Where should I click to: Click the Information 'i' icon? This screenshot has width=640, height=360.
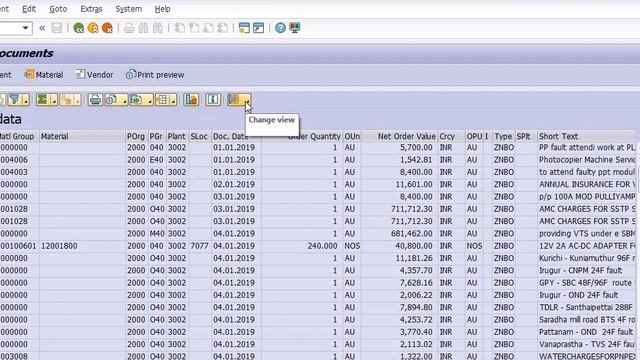tap(213, 100)
